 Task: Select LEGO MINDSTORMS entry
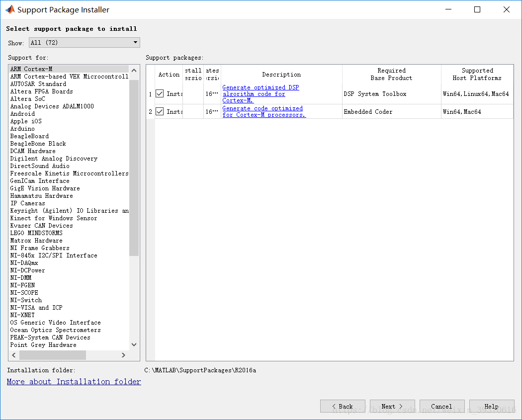tap(69, 233)
